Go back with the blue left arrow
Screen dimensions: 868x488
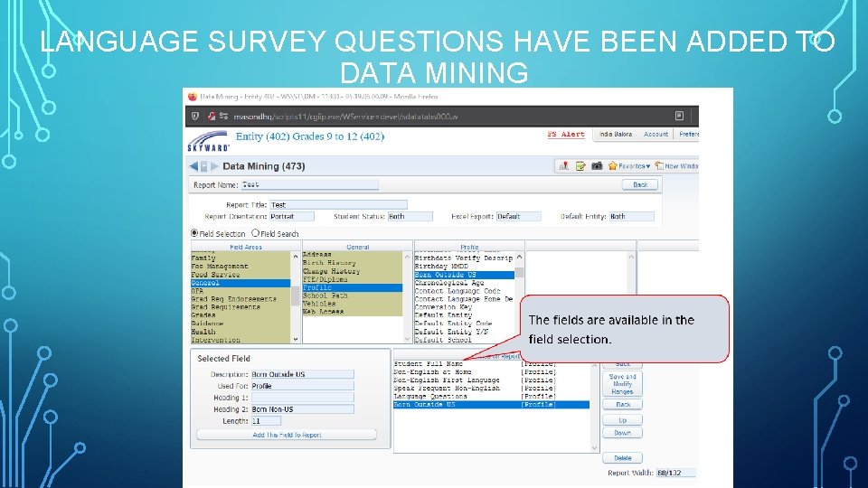pyautogui.click(x=193, y=166)
